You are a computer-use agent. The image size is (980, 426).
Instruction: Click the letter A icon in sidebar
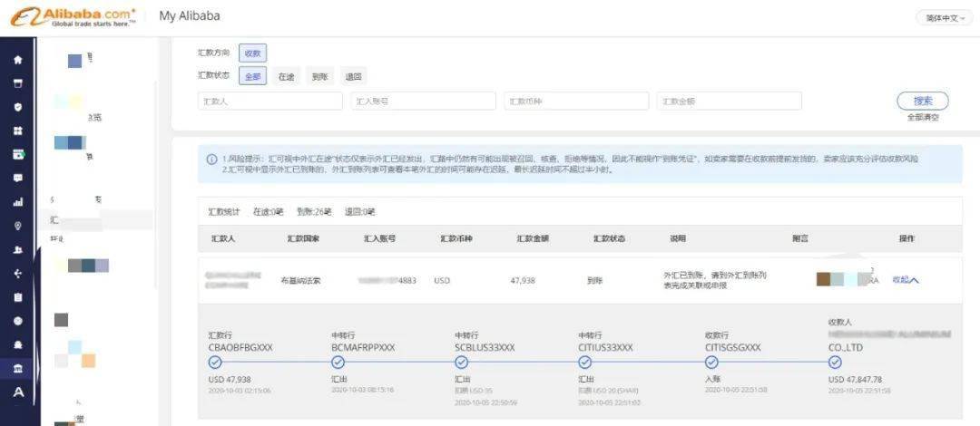(17, 392)
